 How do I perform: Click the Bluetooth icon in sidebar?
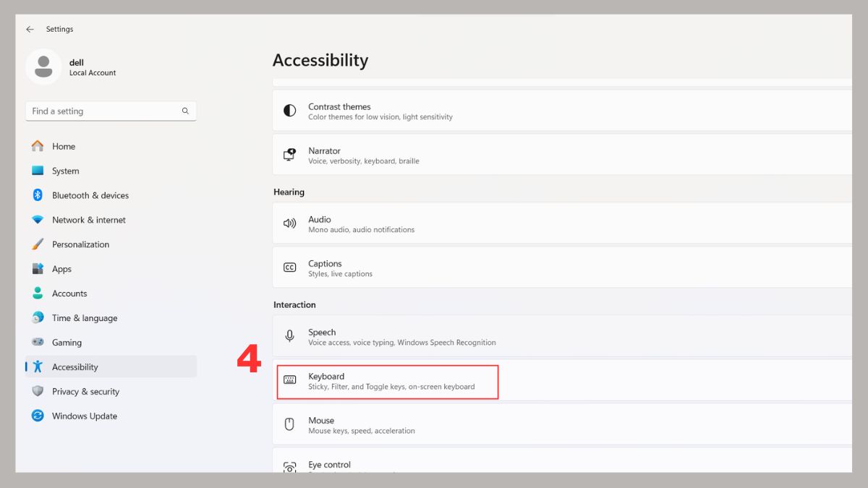point(38,195)
